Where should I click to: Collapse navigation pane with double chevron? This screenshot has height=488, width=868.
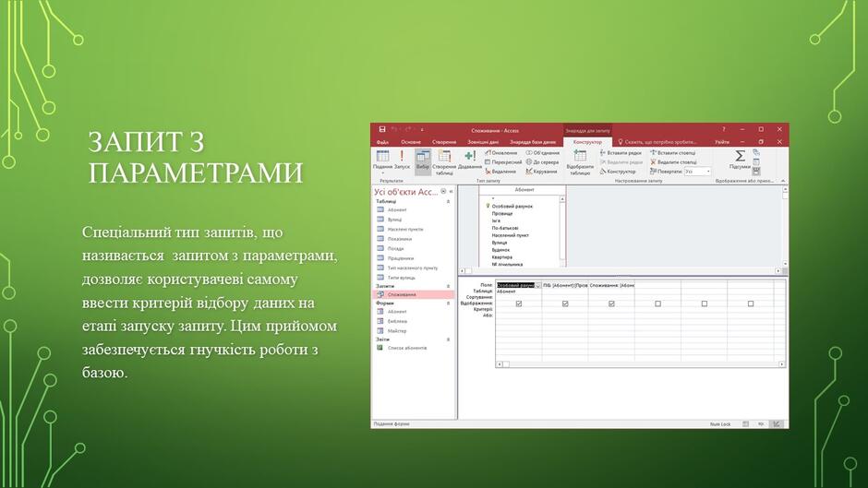coord(452,192)
